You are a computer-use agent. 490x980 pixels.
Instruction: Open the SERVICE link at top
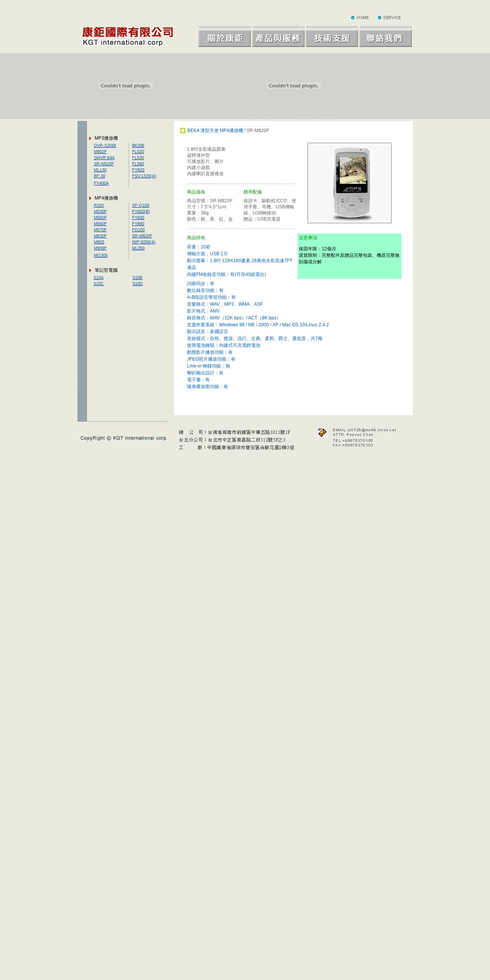389,18
